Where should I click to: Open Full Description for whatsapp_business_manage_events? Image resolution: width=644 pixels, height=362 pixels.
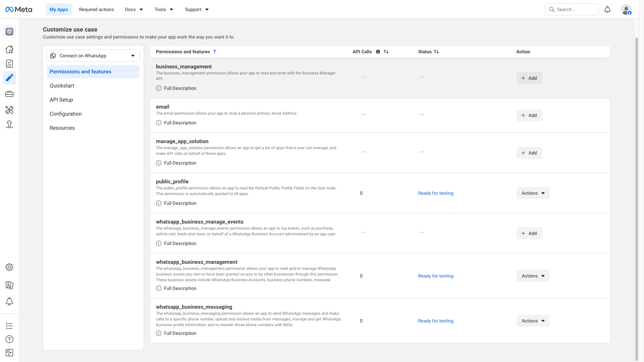(176, 243)
